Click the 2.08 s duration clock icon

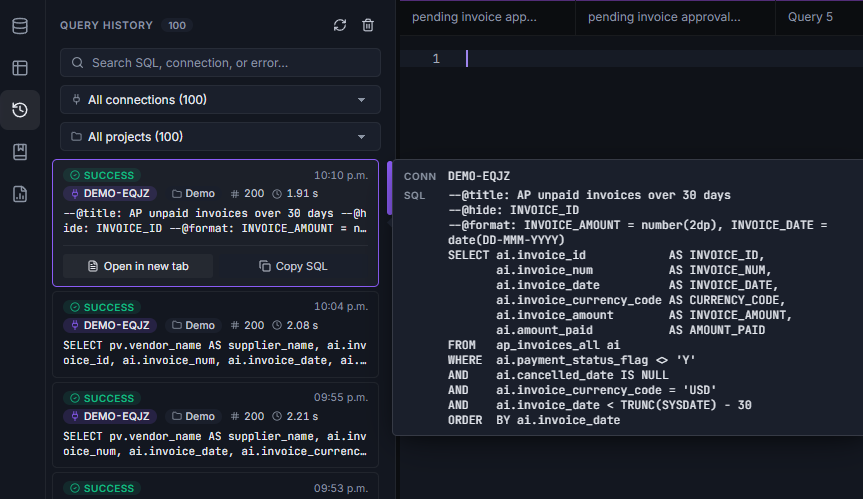pyautogui.click(x=277, y=325)
